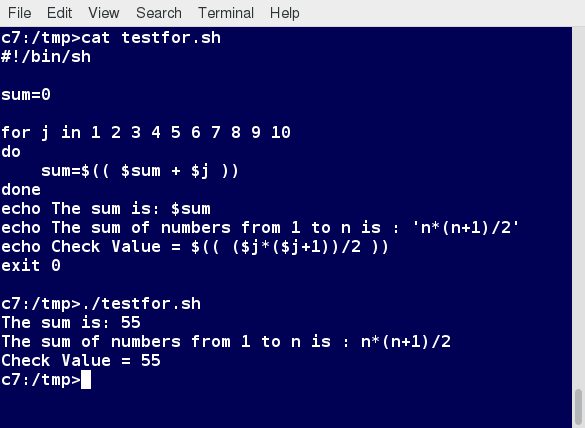Screen dimensions: 585x428
Task: Click the '#!/bin/sh' shebang line
Action: tap(46, 57)
